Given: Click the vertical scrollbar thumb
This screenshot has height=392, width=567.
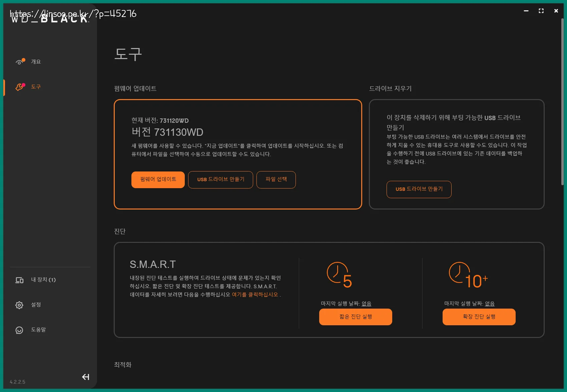Looking at the screenshot, I should point(562,102).
